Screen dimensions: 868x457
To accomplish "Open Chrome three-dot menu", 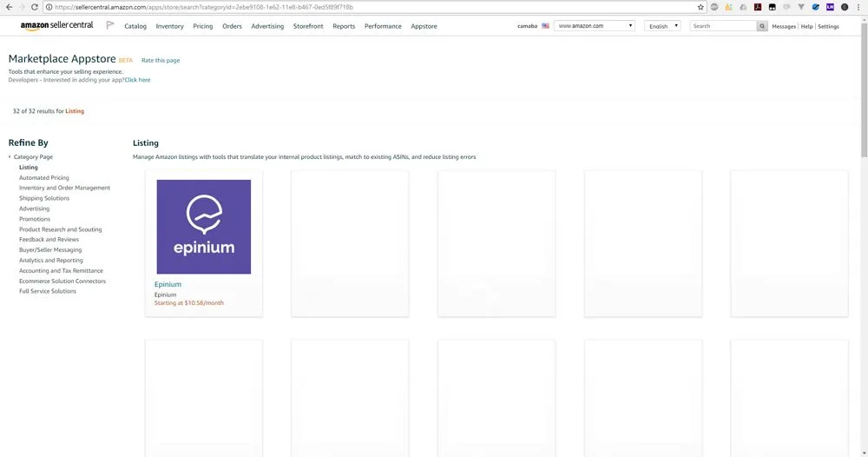I will (x=858, y=7).
